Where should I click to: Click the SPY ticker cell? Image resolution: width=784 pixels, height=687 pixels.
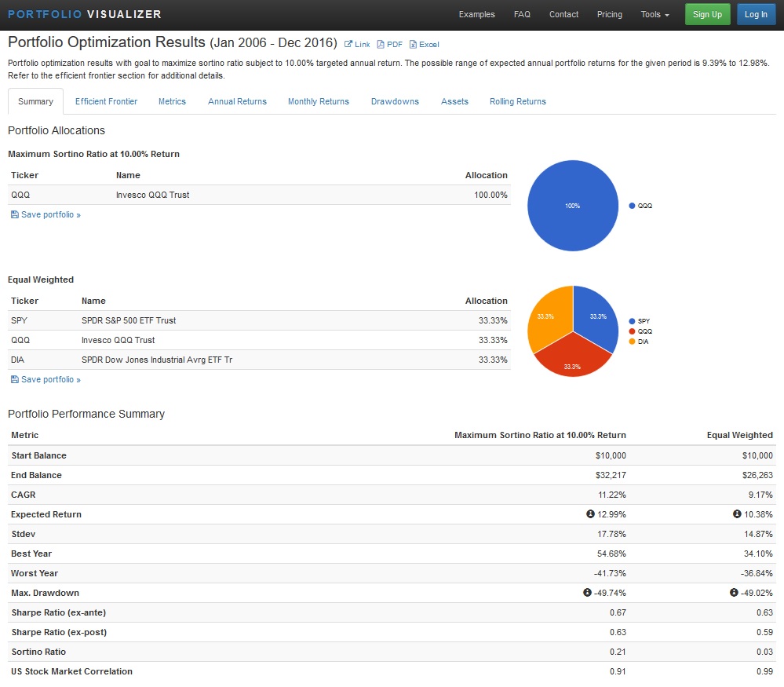19,320
